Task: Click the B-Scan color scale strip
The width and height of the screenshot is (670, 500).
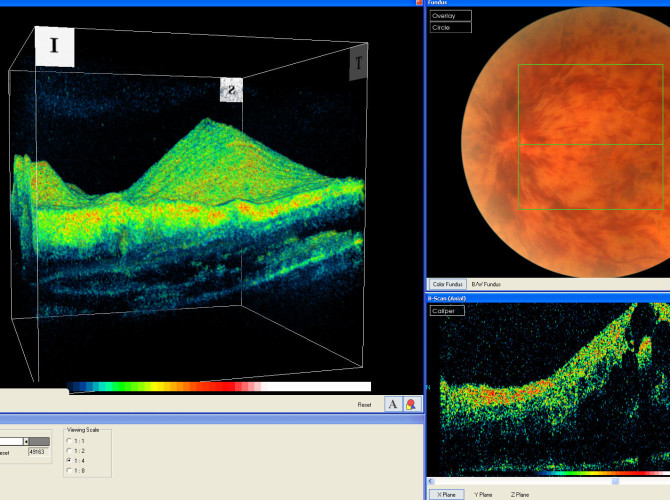Action: tap(602, 473)
